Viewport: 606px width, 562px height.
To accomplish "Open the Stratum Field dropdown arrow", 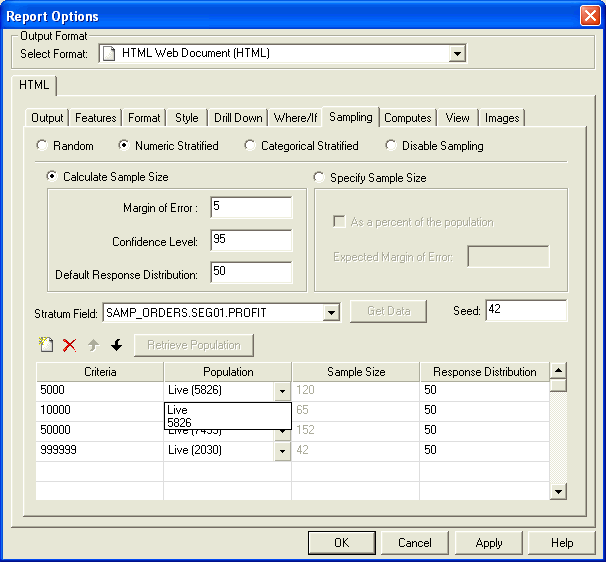I will coord(332,312).
